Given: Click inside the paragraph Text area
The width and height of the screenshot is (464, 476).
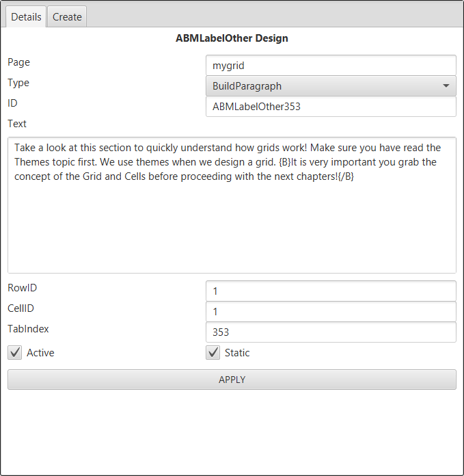Looking at the screenshot, I should click(232, 205).
